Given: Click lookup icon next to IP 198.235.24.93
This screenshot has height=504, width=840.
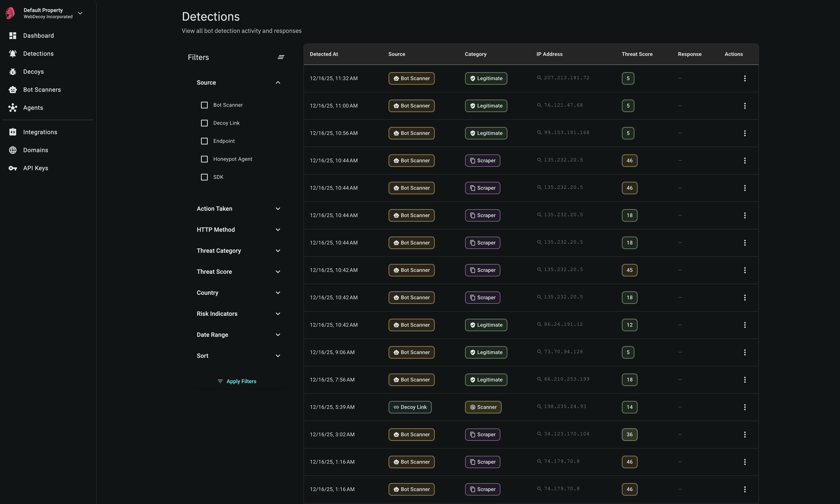Looking at the screenshot, I should [x=539, y=407].
